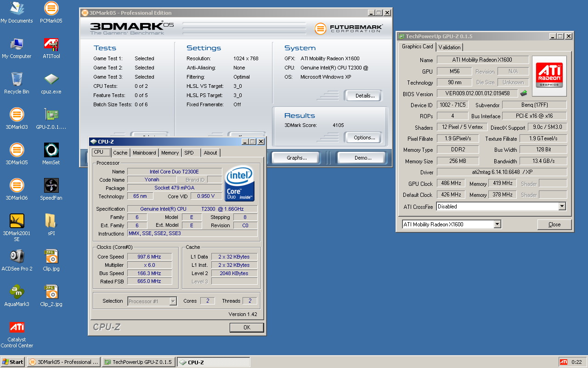Open PCMark05 desktop shortcut
Viewport: 588px width, 368px height.
point(51,12)
